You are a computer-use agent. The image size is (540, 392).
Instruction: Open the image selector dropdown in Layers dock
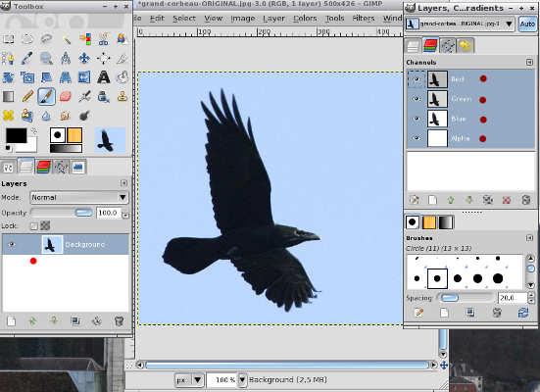tap(460, 24)
